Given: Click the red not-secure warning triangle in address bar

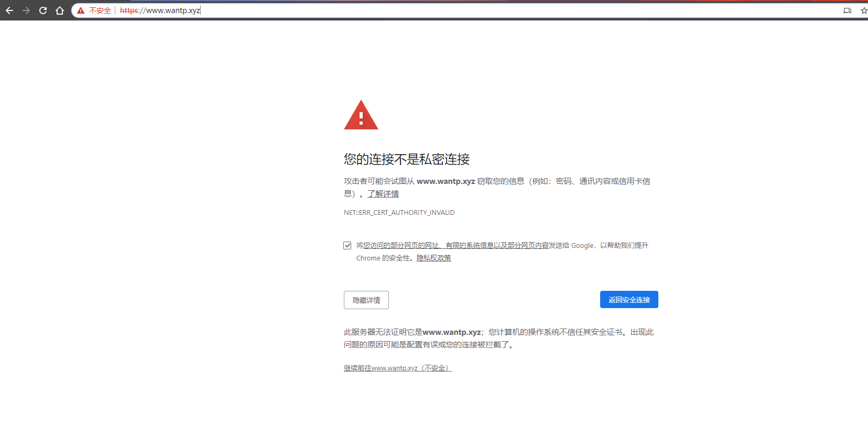Looking at the screenshot, I should point(81,10).
